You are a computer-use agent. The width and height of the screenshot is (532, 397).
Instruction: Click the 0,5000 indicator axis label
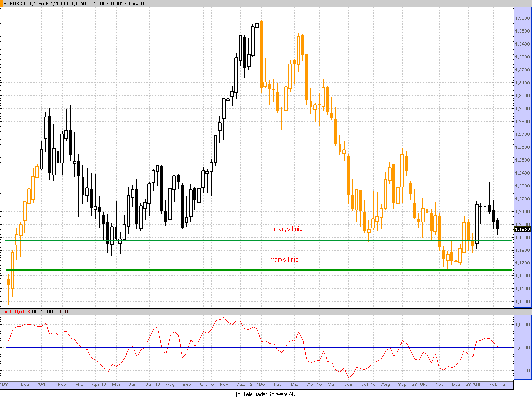point(522,348)
